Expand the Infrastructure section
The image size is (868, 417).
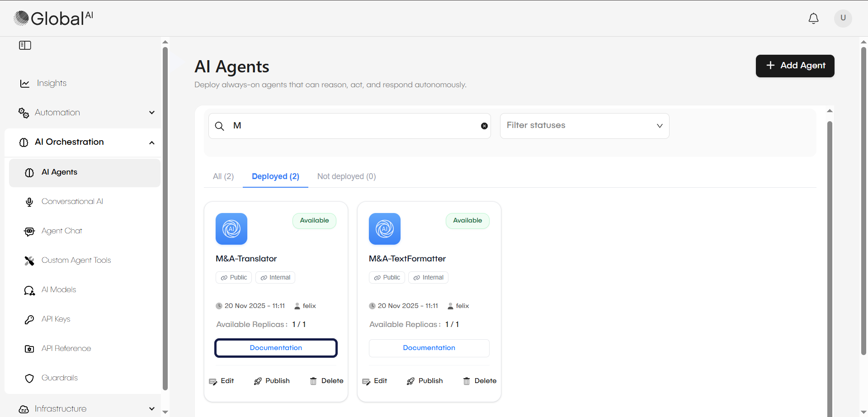(x=151, y=408)
